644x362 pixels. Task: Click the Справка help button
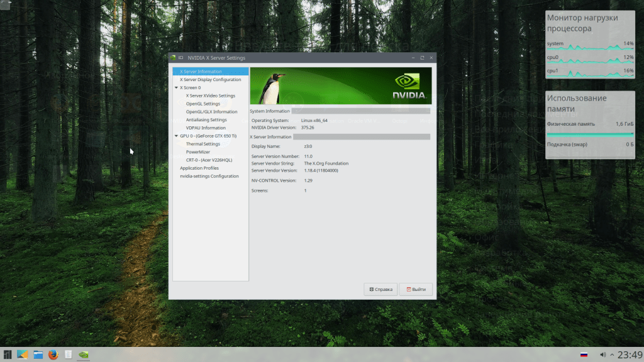click(380, 289)
